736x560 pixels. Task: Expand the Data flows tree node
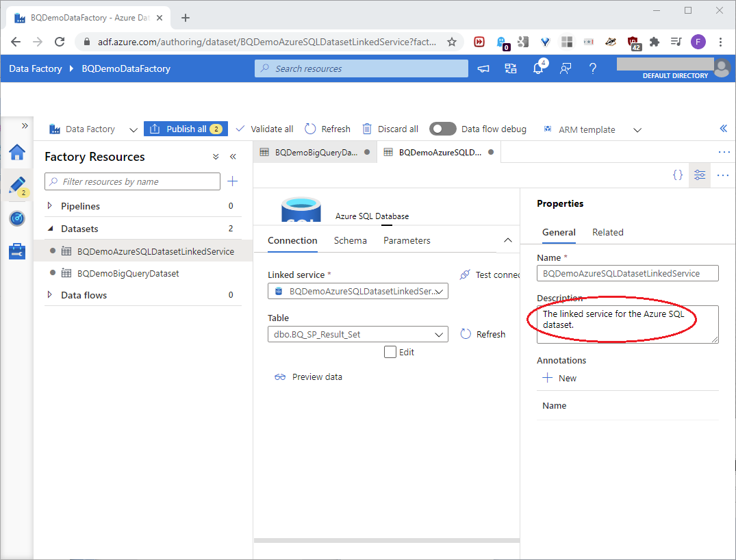pos(49,295)
